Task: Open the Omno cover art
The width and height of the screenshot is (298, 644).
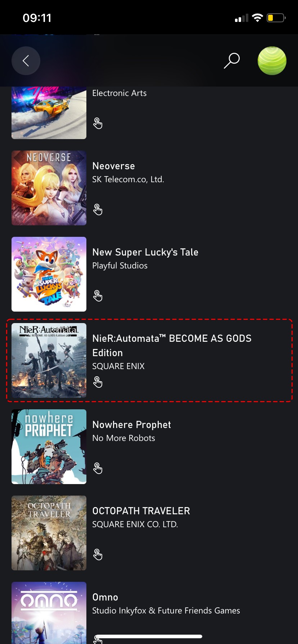Action: (49, 613)
